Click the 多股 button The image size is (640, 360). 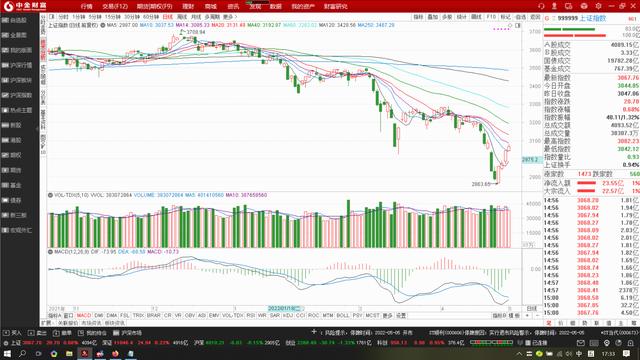(x=447, y=17)
